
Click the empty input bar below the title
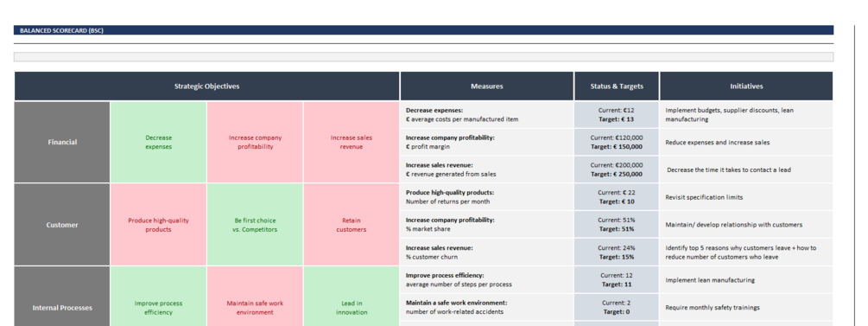(423, 57)
